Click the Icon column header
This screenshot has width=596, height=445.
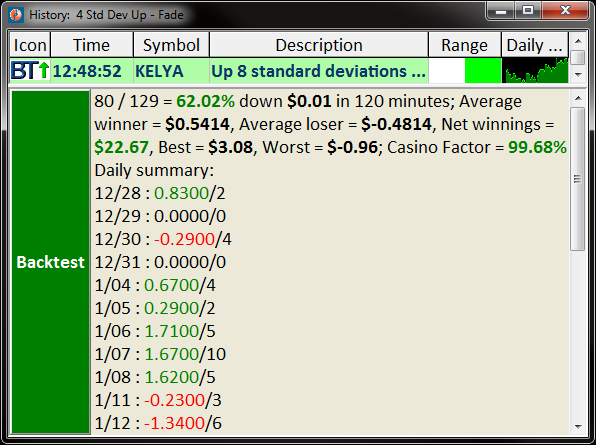(x=30, y=45)
